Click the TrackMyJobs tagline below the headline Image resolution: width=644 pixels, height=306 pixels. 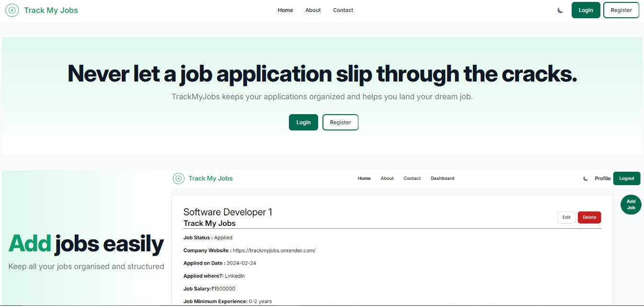tap(322, 96)
